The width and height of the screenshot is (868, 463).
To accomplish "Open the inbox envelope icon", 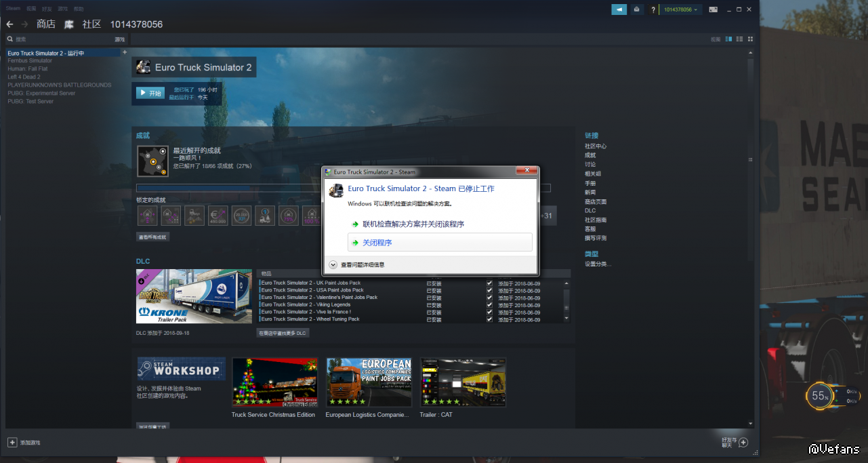I will pyautogui.click(x=637, y=9).
